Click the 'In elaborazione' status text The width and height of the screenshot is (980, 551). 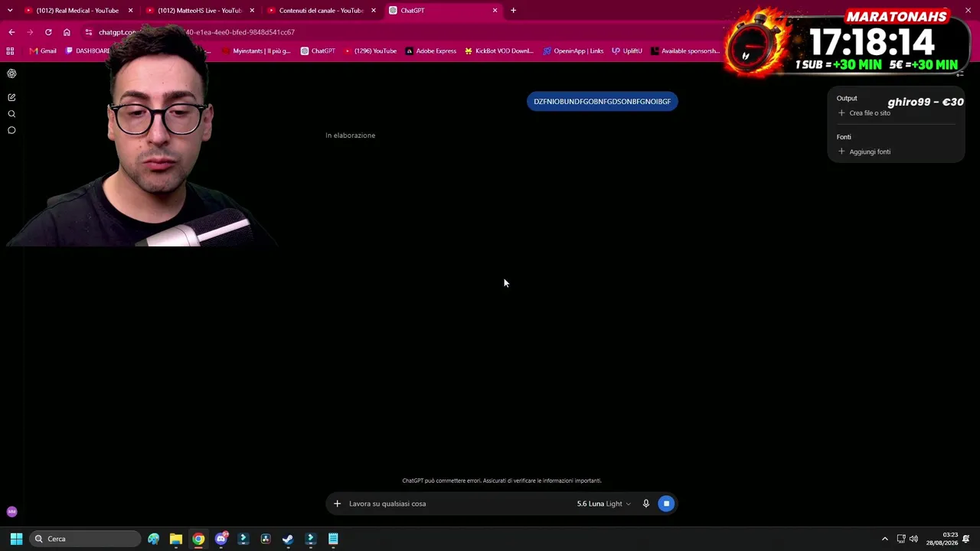coord(350,135)
